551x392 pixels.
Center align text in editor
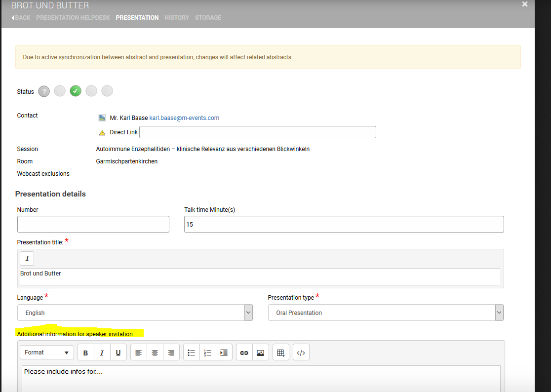click(155, 353)
